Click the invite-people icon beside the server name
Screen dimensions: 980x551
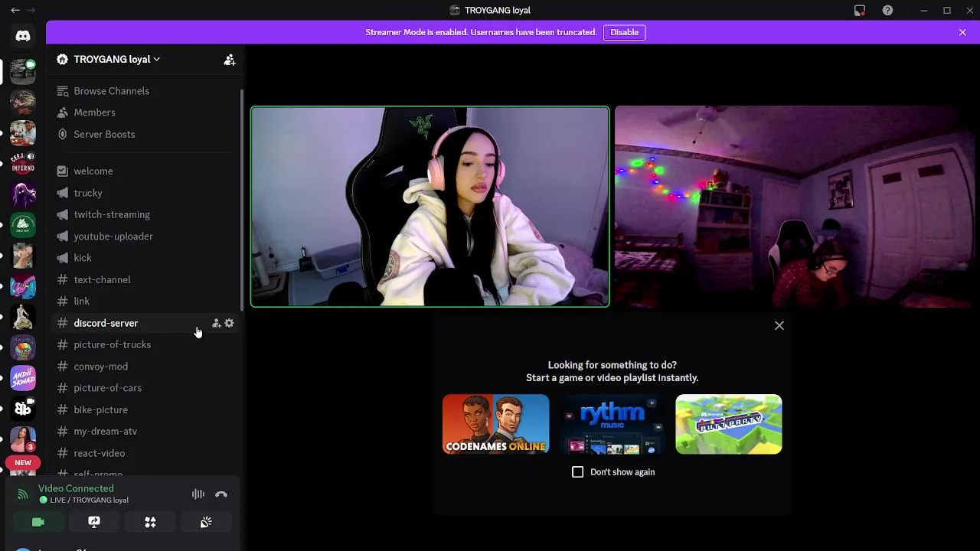229,59
